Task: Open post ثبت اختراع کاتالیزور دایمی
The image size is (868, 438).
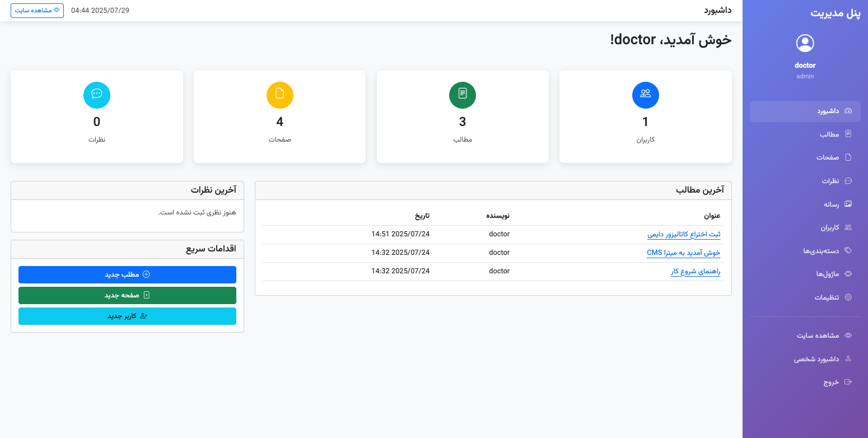Action: pos(684,235)
